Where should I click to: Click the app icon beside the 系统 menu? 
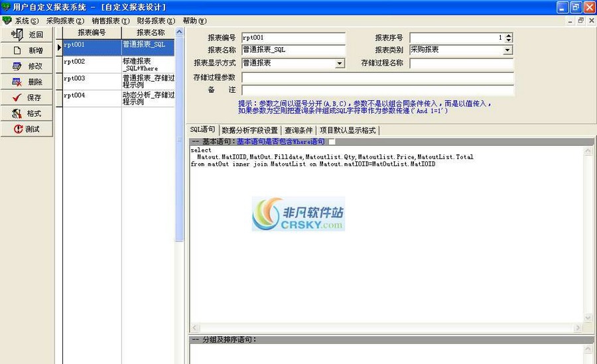click(7, 20)
